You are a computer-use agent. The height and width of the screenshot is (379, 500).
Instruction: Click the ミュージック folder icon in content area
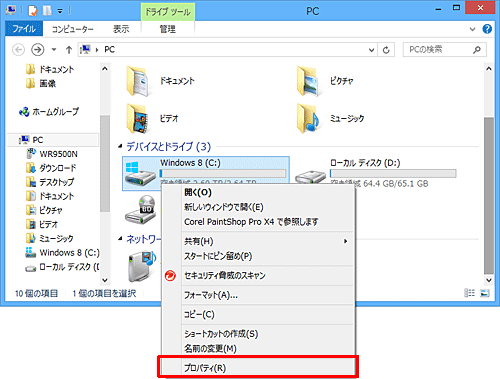(x=308, y=118)
